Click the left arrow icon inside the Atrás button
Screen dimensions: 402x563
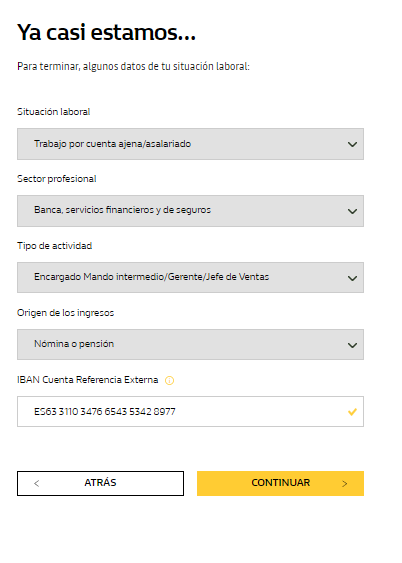36,483
